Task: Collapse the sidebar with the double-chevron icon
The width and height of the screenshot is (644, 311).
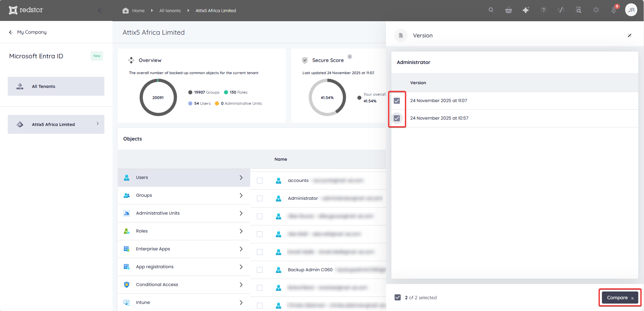Action: [100, 10]
